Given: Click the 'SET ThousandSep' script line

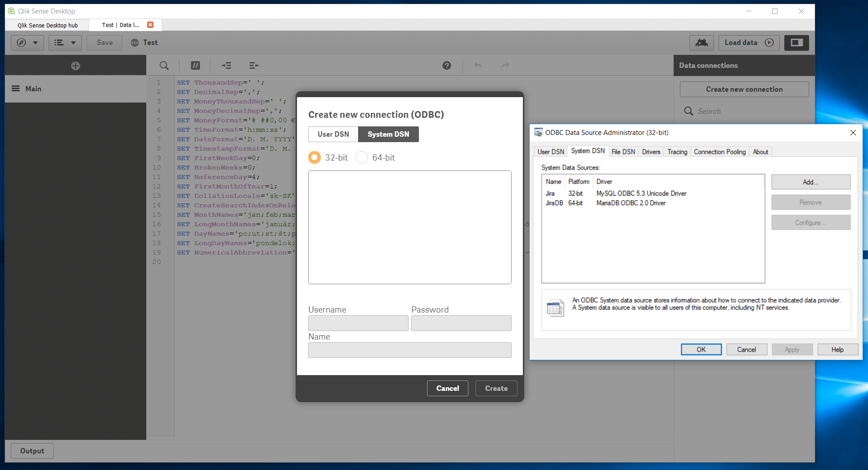Looking at the screenshot, I should 220,82.
